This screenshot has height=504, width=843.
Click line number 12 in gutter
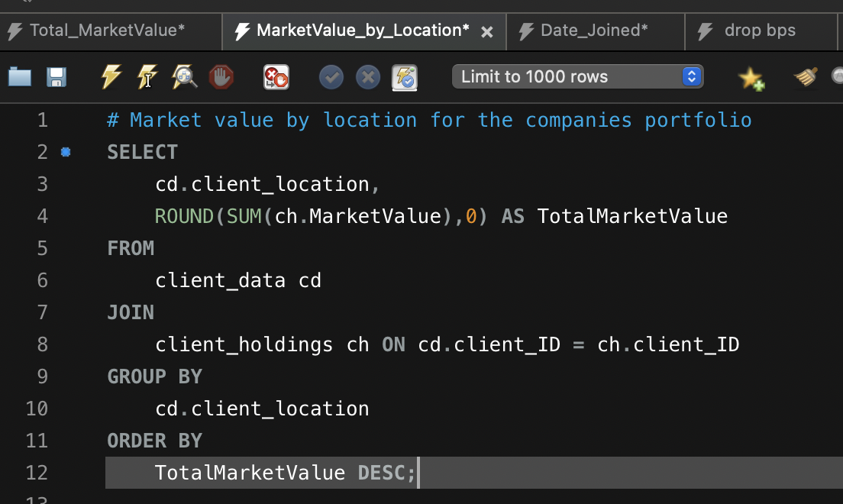(x=37, y=473)
